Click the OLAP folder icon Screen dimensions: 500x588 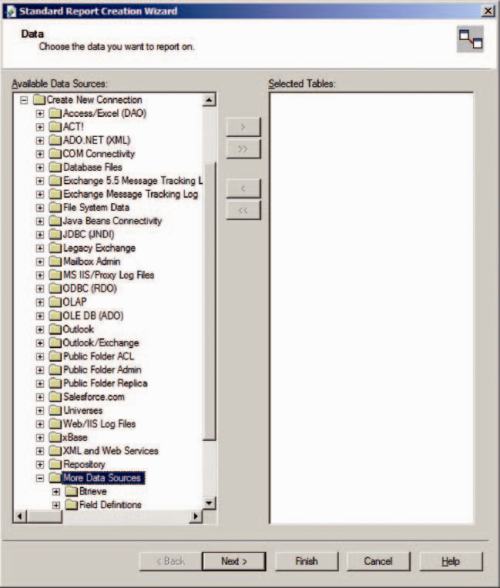point(56,302)
